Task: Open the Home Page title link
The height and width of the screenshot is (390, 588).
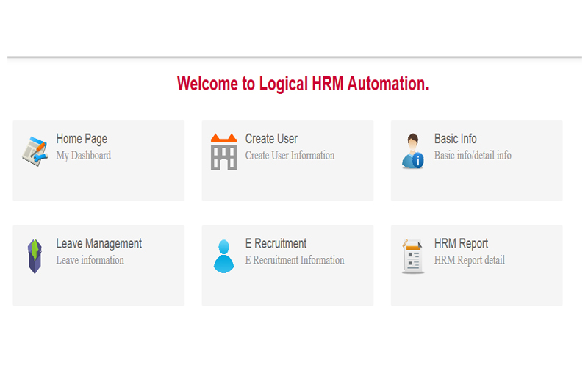Action: tap(82, 139)
